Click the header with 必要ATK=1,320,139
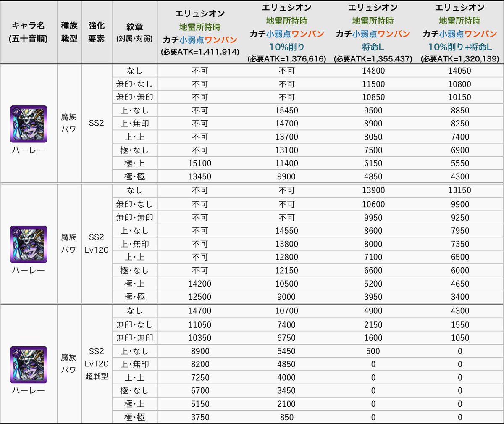 460,32
